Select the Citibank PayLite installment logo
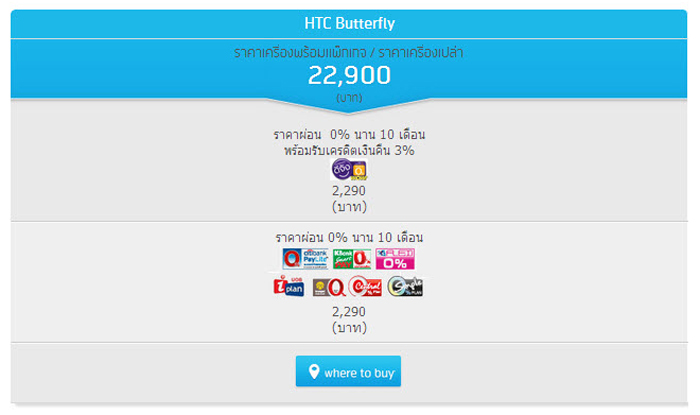Screen dimensions: 700x415 pos(306,258)
